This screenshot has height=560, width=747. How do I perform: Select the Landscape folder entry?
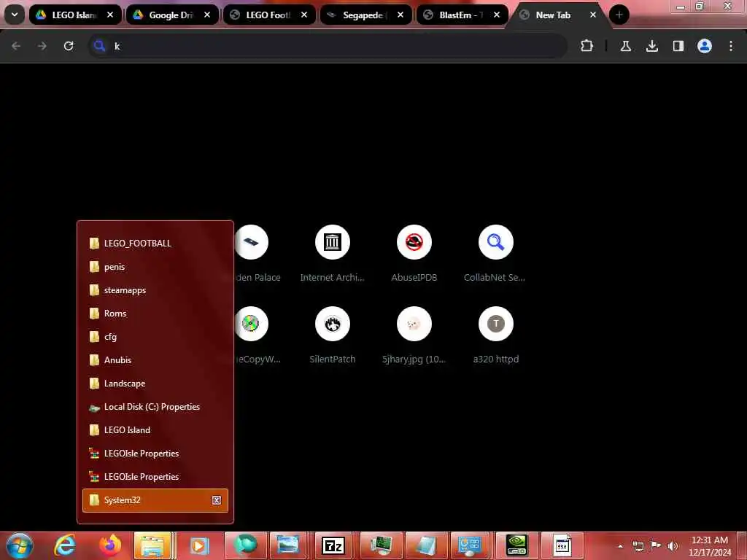[155, 384]
